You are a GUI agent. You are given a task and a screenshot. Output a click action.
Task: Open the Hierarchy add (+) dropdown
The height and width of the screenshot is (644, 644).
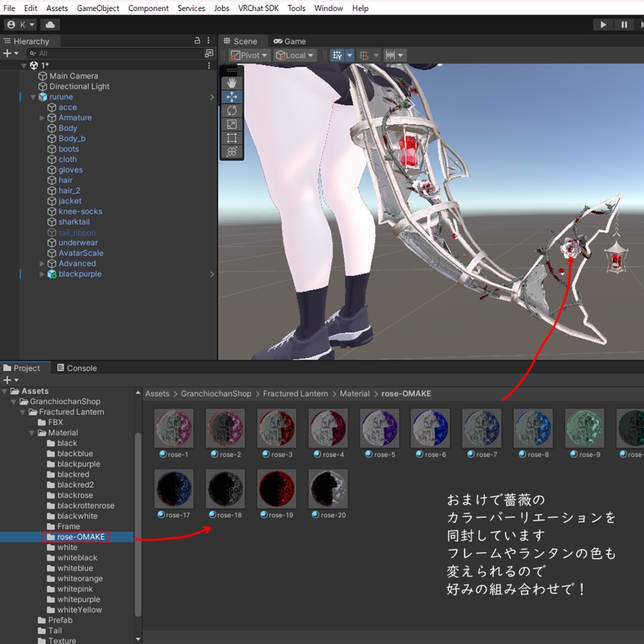coord(11,53)
